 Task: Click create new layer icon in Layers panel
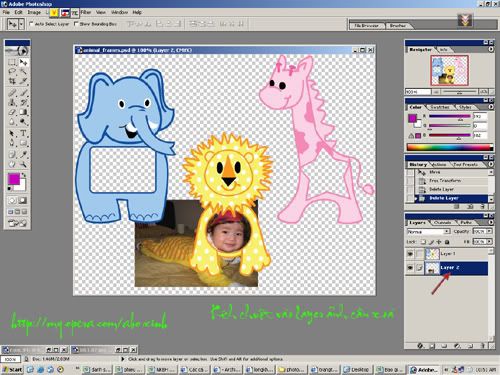pyautogui.click(x=470, y=346)
